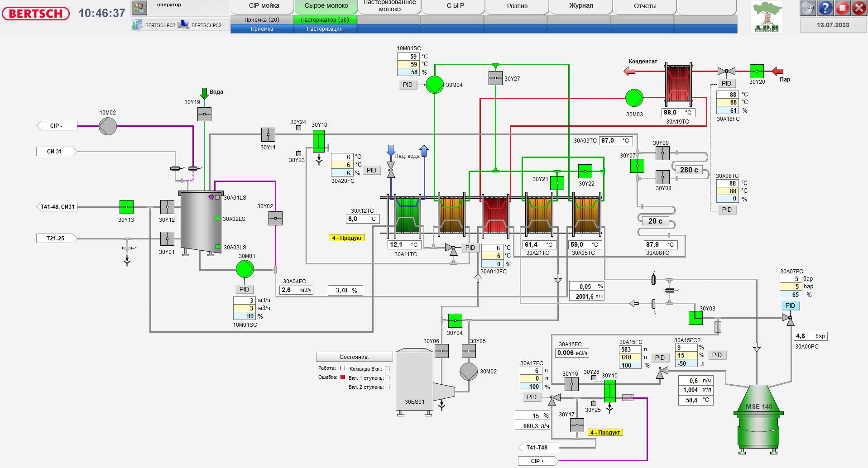Viewport: 868px width, 468px height.
Task: Open the Пастеризатор (30) sub-tab
Action: tap(326, 20)
